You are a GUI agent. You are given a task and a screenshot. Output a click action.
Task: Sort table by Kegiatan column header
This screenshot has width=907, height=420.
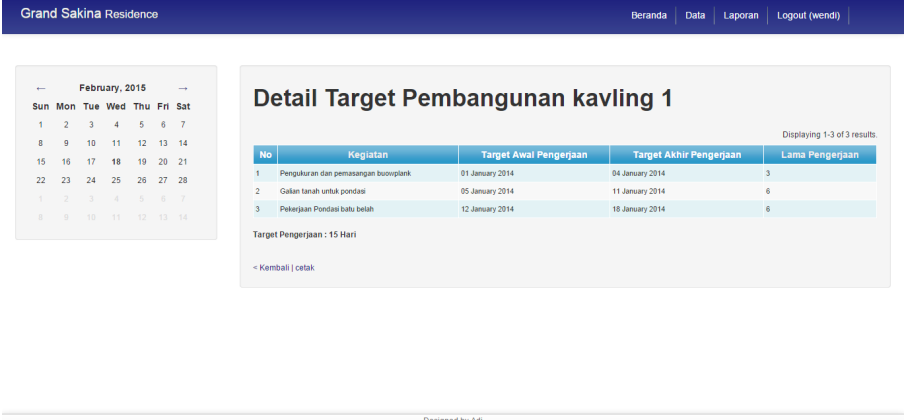[368, 155]
